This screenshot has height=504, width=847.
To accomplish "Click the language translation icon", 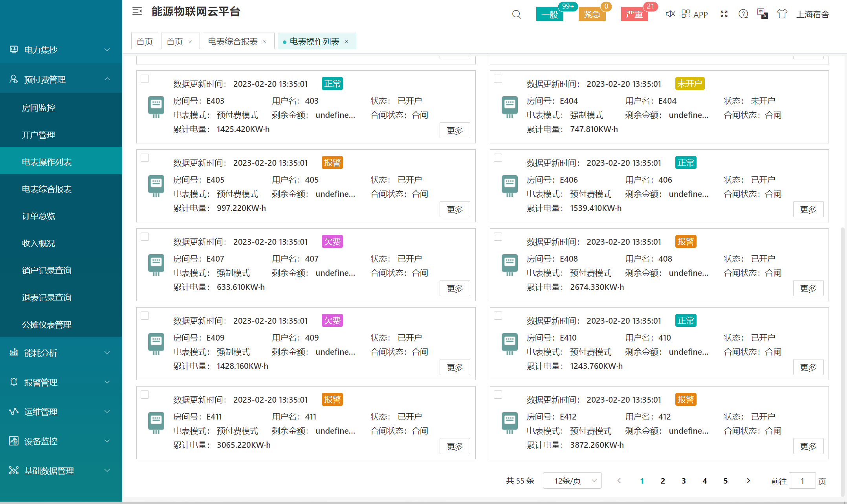I will (763, 14).
